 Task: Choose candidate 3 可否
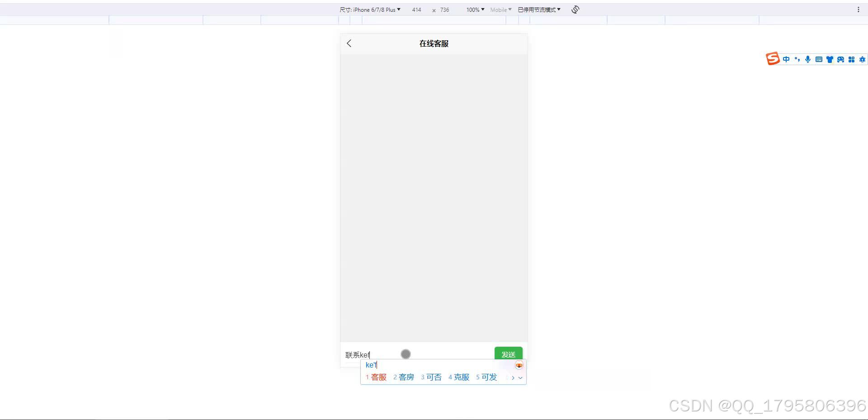coord(431,377)
